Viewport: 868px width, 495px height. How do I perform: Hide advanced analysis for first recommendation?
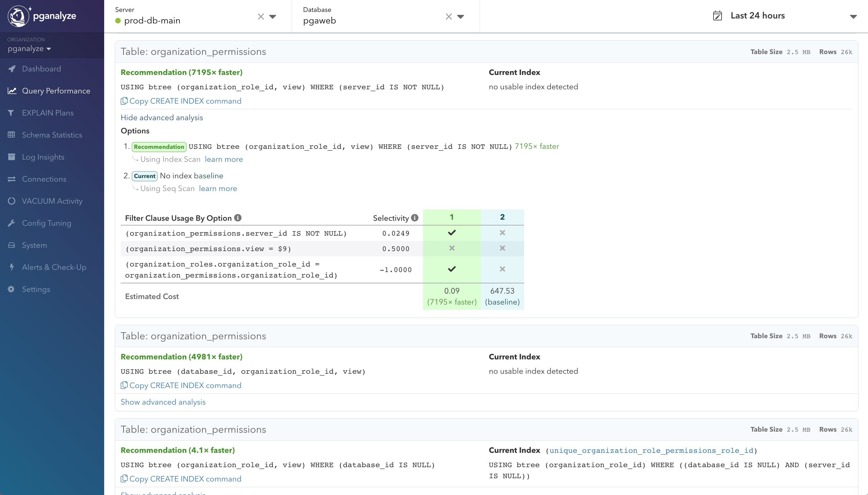point(162,118)
